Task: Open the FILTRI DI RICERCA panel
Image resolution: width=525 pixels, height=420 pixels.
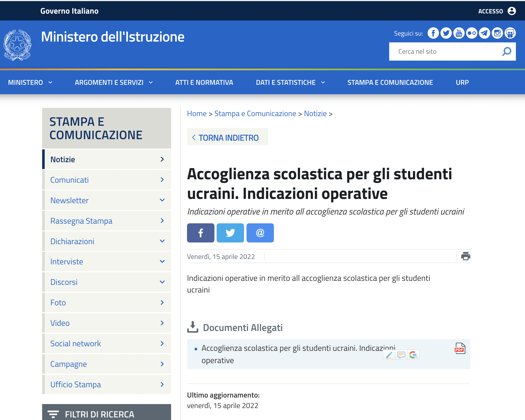Action: (106, 412)
